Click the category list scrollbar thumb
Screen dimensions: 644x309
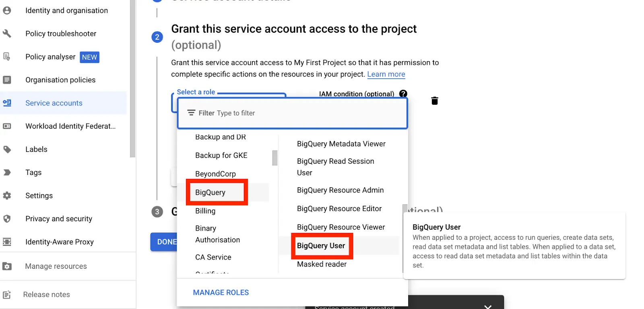275,158
